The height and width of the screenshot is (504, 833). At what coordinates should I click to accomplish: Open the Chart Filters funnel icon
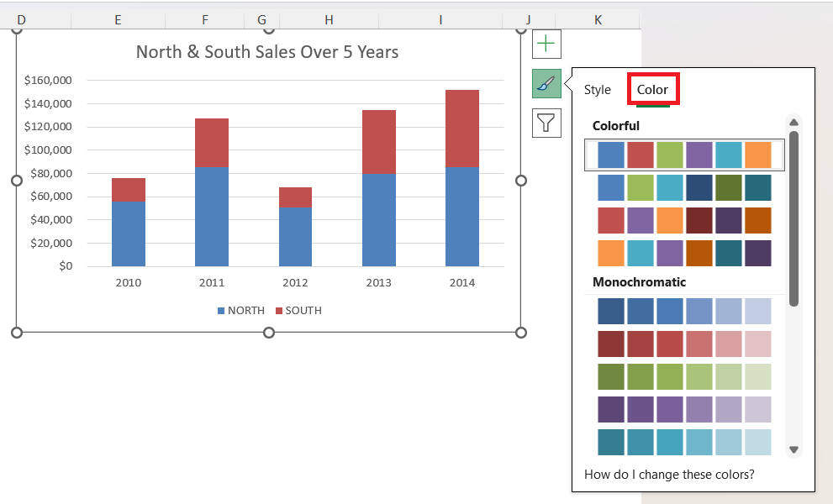546,123
